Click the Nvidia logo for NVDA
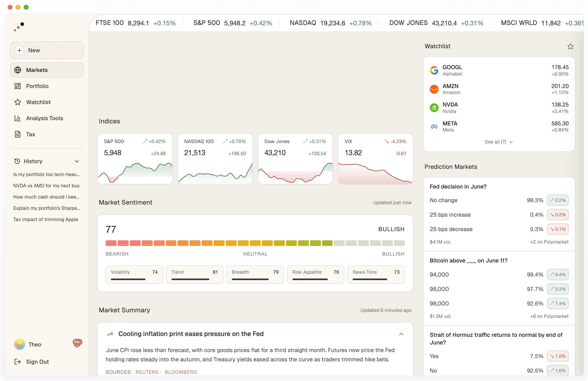This screenshot has width=588, height=381. (x=434, y=108)
